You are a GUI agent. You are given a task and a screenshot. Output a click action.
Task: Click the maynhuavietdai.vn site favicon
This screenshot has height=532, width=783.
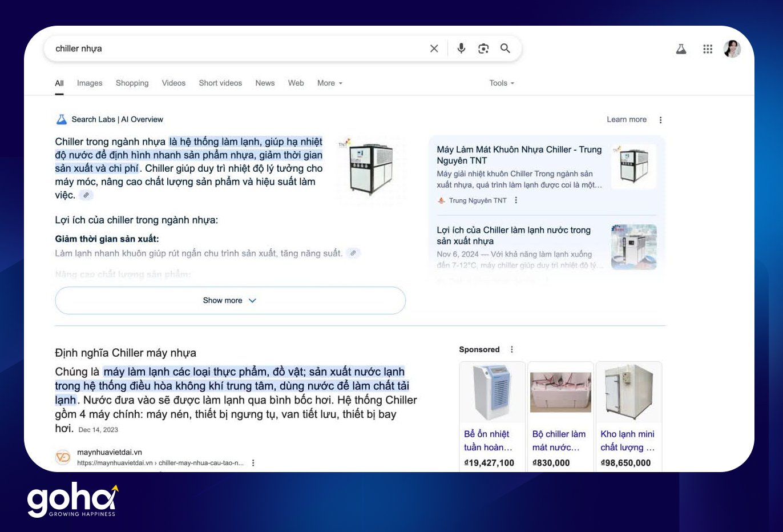click(x=63, y=457)
